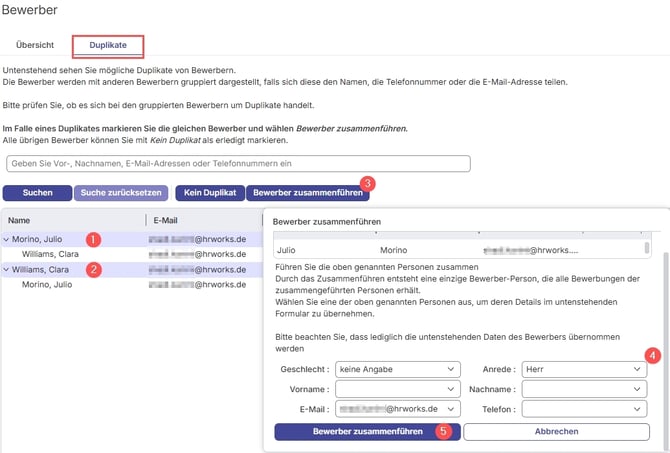Open the Geschlecht dropdown
Screen dimensions: 670x453
pyautogui.click(x=397, y=369)
